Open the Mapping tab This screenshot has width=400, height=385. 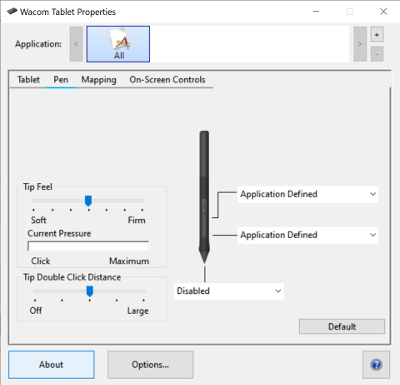click(99, 80)
